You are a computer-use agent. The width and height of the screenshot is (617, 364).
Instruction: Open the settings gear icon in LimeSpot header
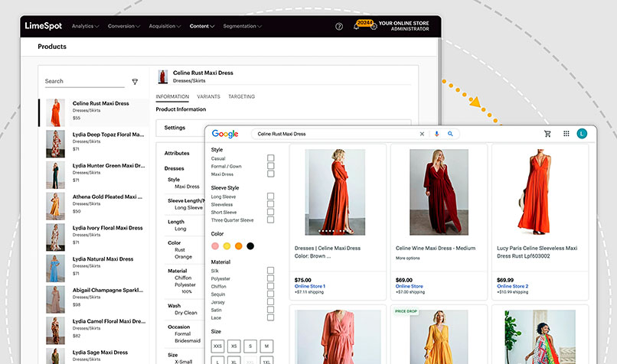point(374,27)
